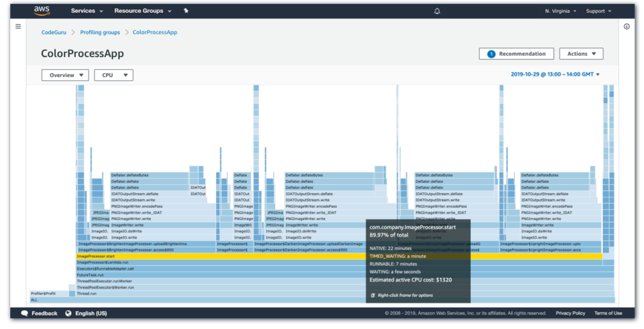Select BrightenImageProcessor.uploadBrightenIma frame
Image resolution: width=644 pixels, height=329 pixels.
(x=146, y=244)
